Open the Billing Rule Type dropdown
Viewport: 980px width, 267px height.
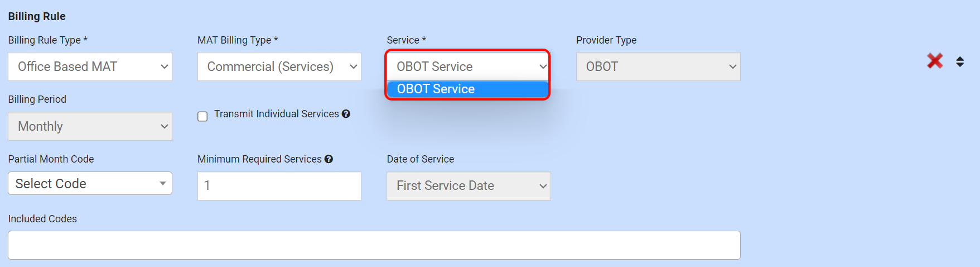pos(90,66)
